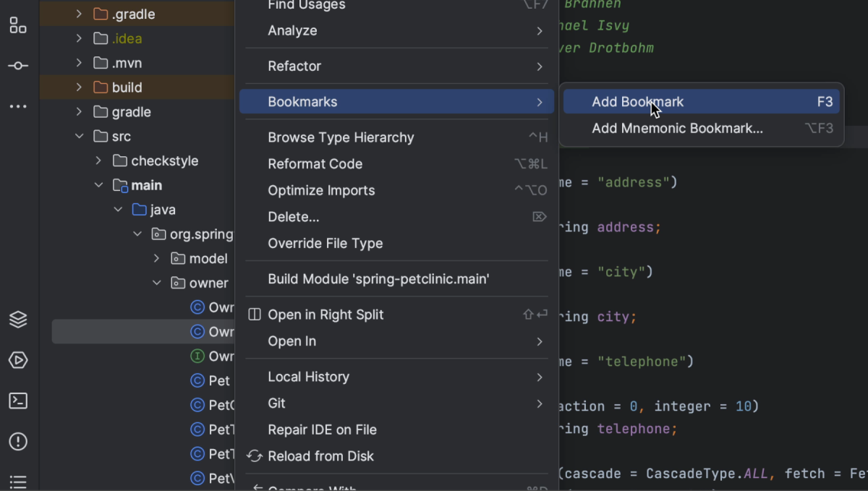Open the Commit tool window icon
The width and height of the screenshot is (868, 491).
pos(17,65)
